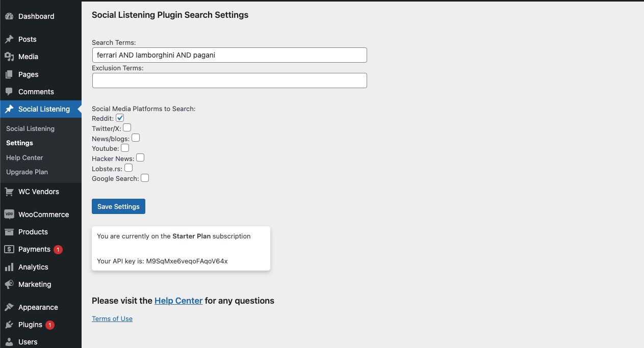Screen dimensions: 644x348
Task: Click the WooCommerce logo icon
Action: [9, 215]
